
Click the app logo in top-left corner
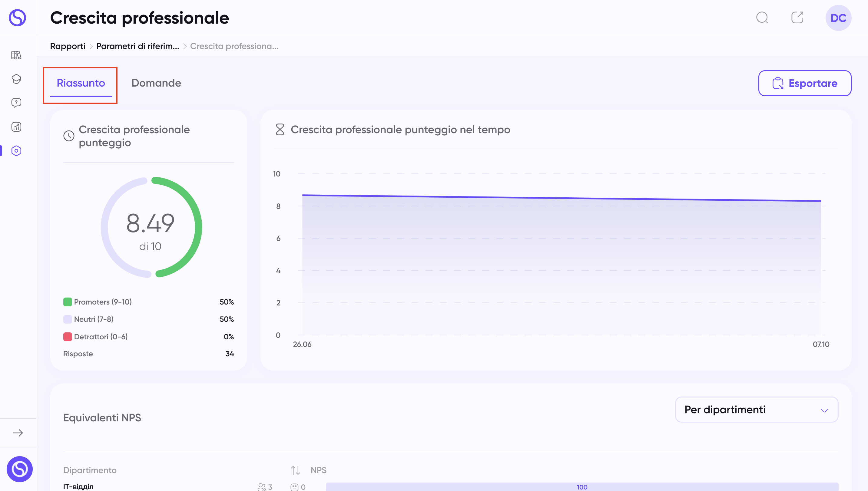pyautogui.click(x=17, y=18)
